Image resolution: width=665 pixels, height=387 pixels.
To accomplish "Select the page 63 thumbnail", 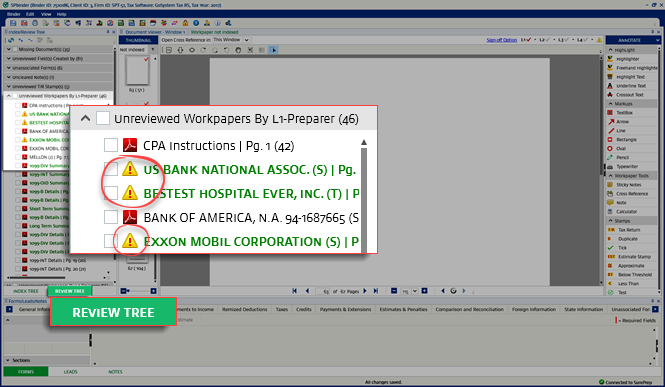I will pyautogui.click(x=137, y=70).
